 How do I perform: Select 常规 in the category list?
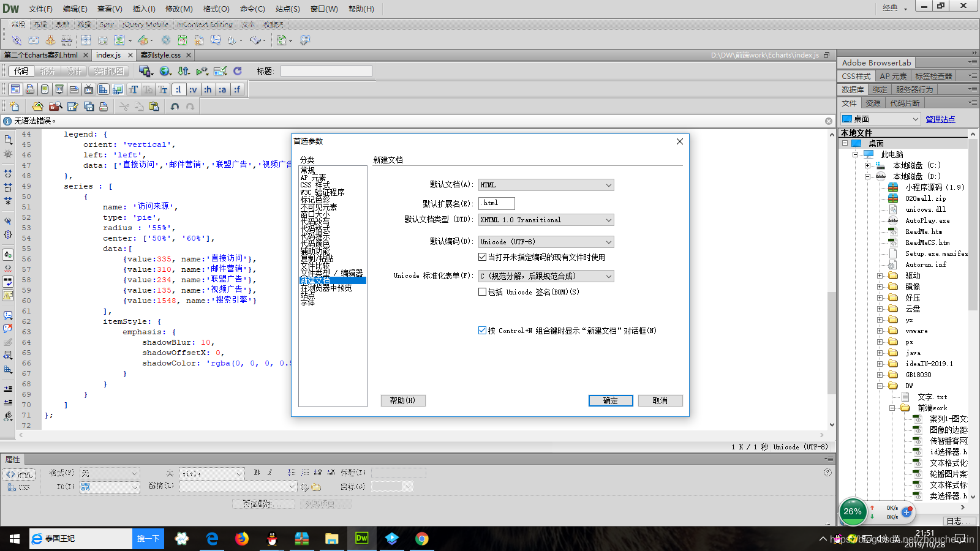click(308, 170)
